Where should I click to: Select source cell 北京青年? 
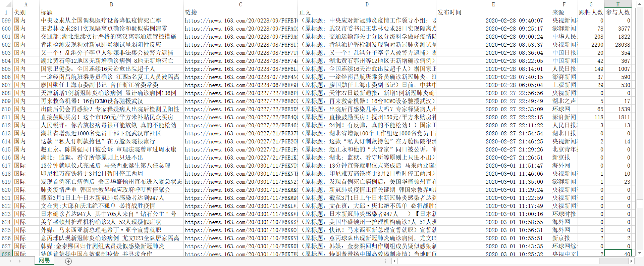(x=564, y=149)
